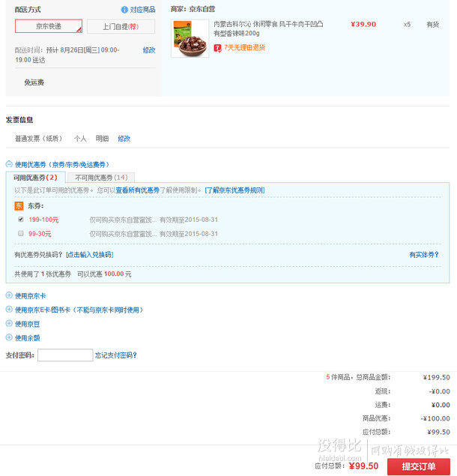Submit order with 提交订单 button

419,466
